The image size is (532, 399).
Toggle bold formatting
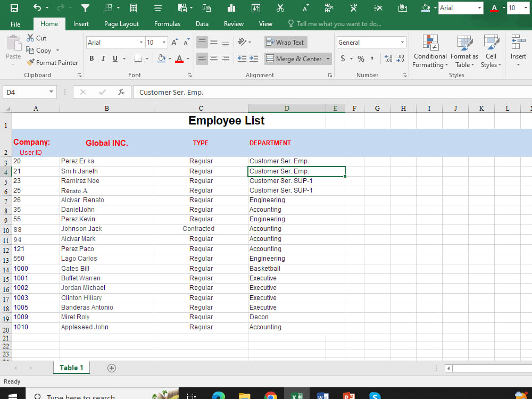click(x=91, y=59)
